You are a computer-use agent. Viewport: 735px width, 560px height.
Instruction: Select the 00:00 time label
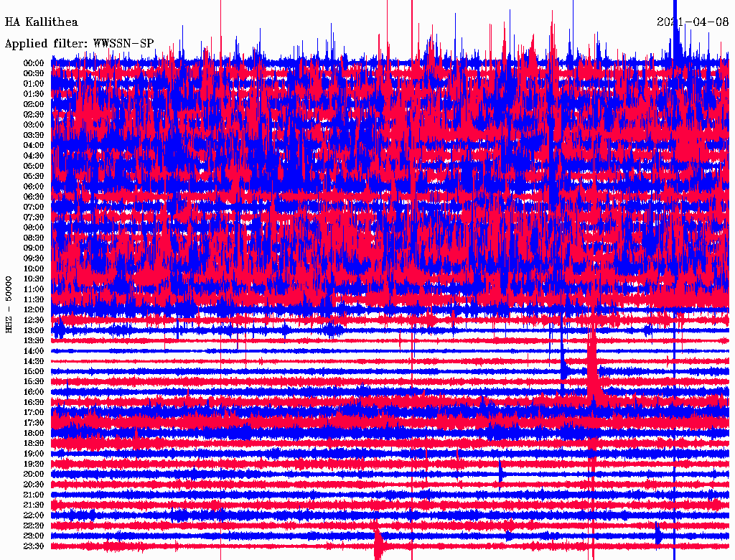coord(34,63)
